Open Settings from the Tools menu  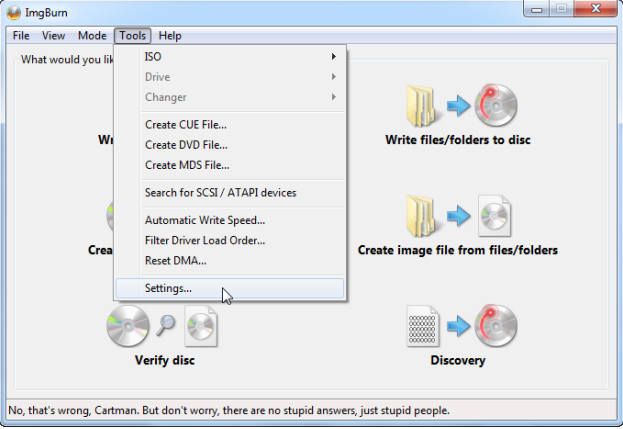tap(168, 288)
